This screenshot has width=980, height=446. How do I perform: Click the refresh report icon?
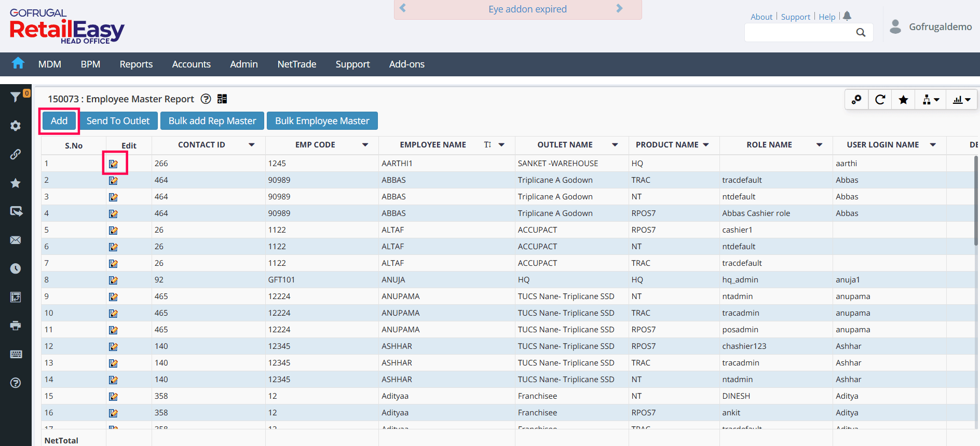click(x=880, y=100)
